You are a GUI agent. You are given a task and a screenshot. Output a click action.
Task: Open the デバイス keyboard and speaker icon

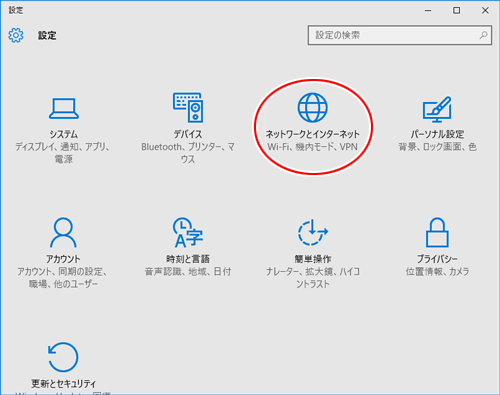(x=188, y=107)
